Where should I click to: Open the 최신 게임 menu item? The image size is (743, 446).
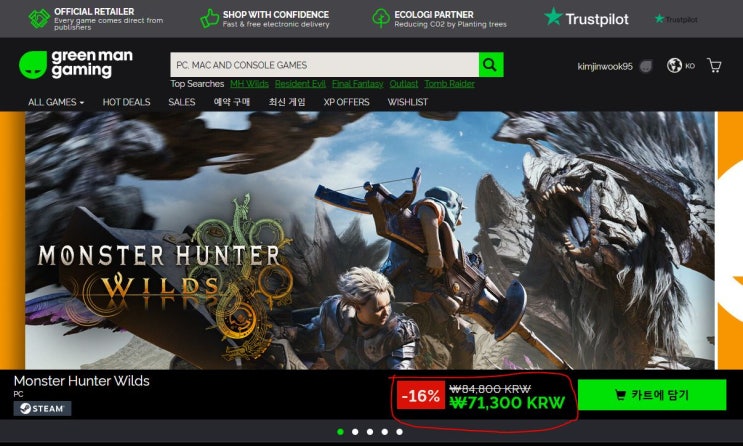(x=287, y=102)
